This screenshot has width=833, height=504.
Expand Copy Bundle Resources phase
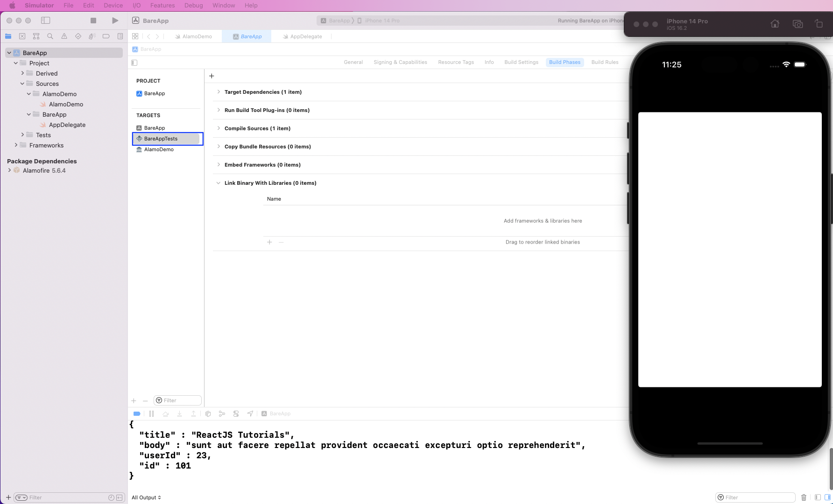coord(218,147)
